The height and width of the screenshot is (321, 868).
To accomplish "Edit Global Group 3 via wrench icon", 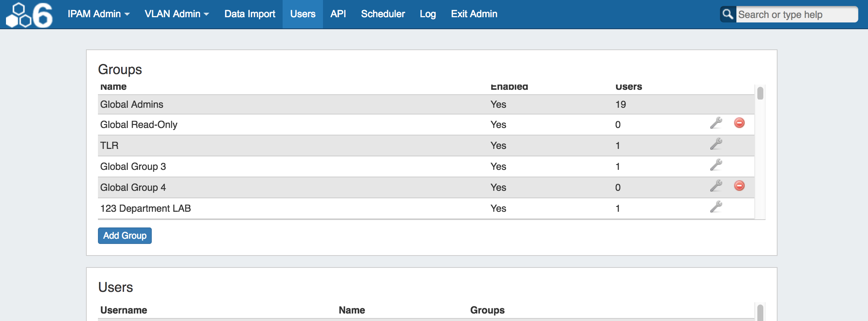I will point(716,165).
